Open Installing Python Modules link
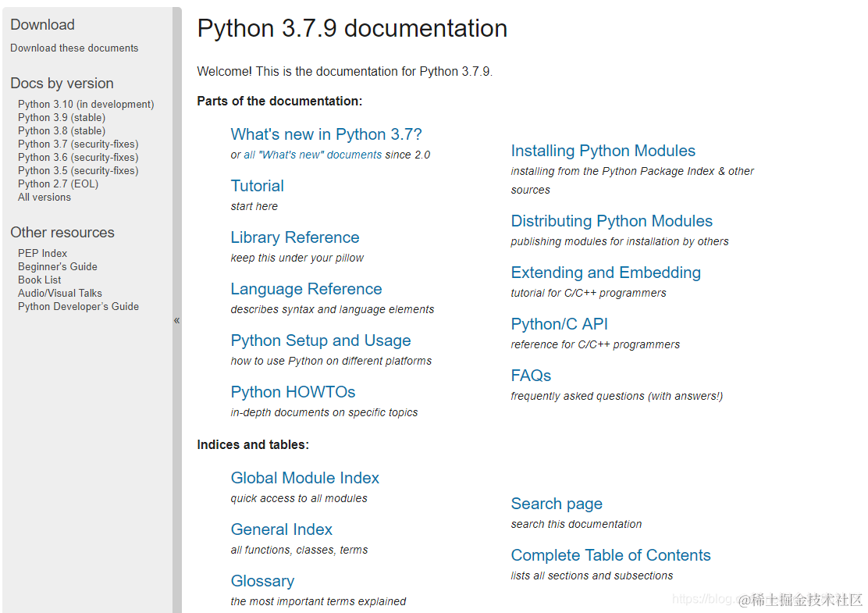Viewport: 868px width, 613px height. (603, 151)
